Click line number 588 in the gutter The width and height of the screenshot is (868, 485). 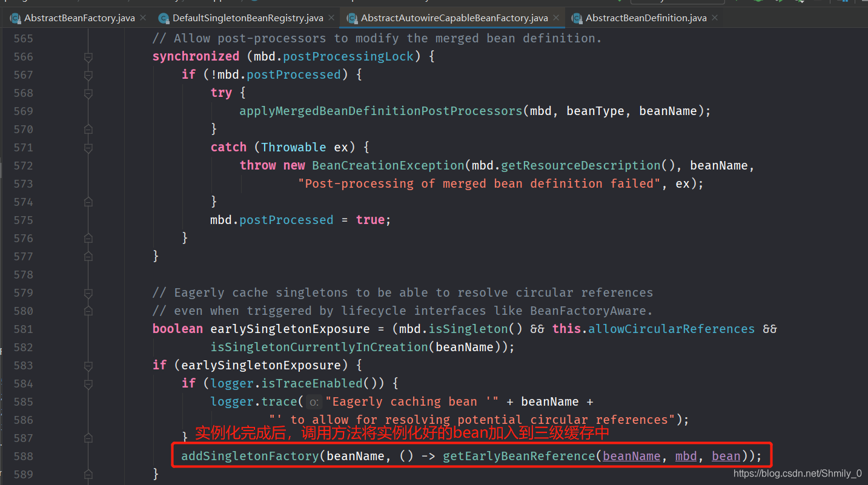coord(23,456)
